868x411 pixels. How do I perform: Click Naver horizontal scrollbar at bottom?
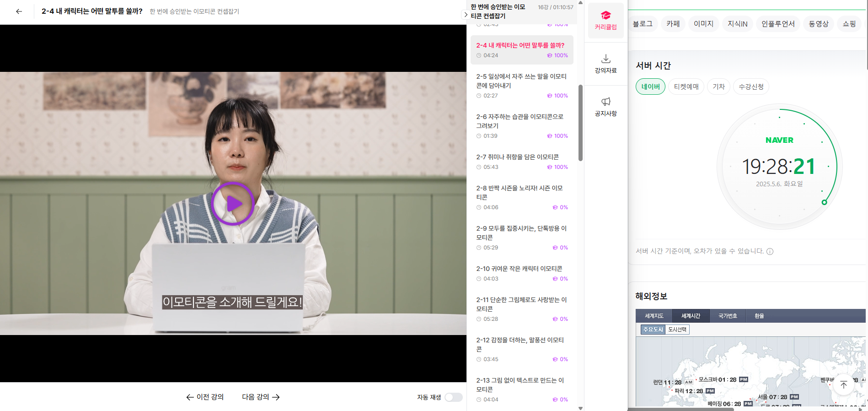[x=680, y=409]
